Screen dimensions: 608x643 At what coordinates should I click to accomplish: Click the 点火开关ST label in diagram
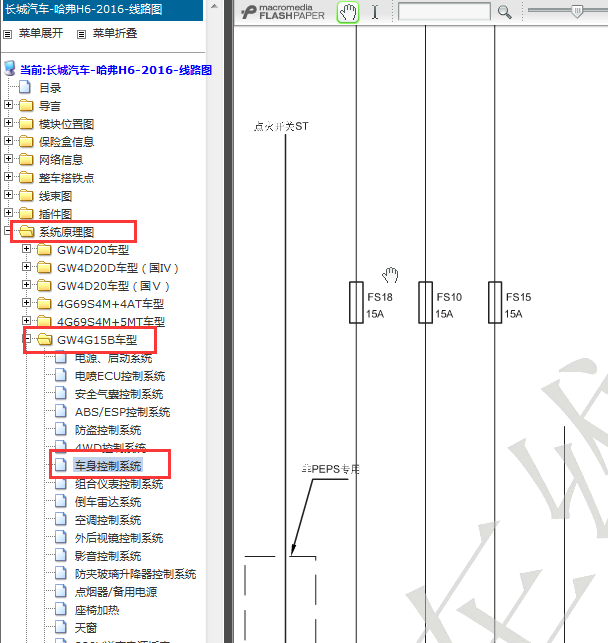point(281,126)
